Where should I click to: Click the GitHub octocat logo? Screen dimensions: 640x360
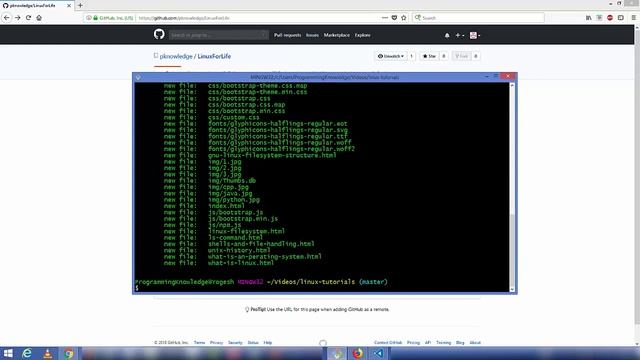pos(159,34)
